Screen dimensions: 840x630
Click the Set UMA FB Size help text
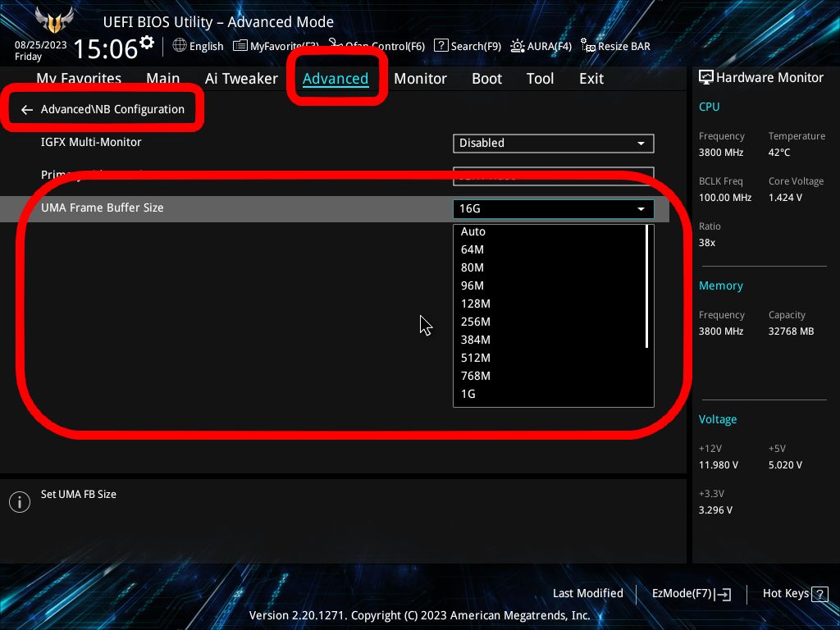coord(79,495)
